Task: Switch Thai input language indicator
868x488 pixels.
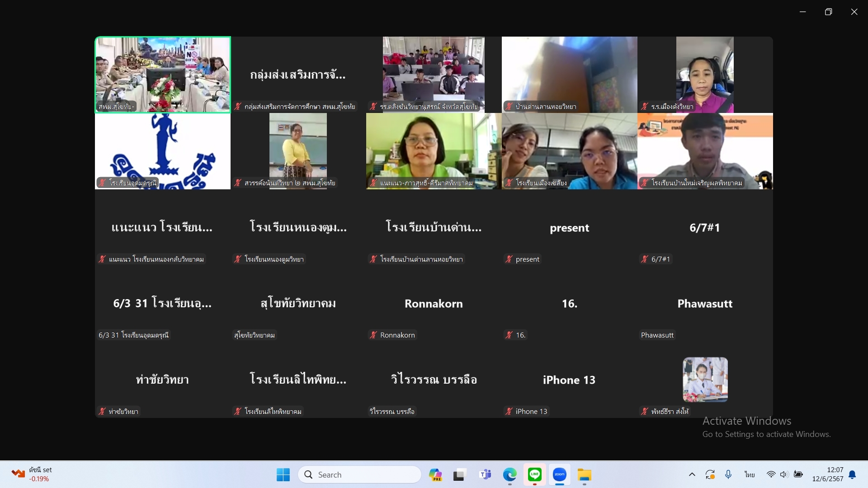Action: pyautogui.click(x=750, y=474)
